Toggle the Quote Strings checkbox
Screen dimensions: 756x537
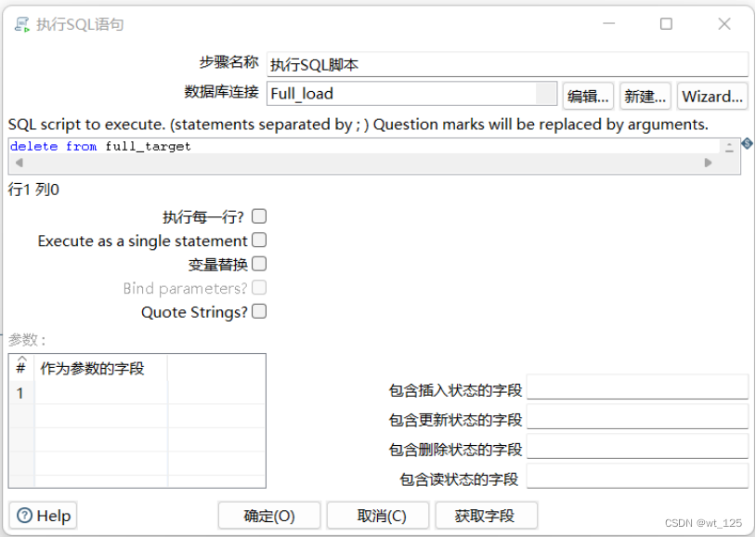258,311
